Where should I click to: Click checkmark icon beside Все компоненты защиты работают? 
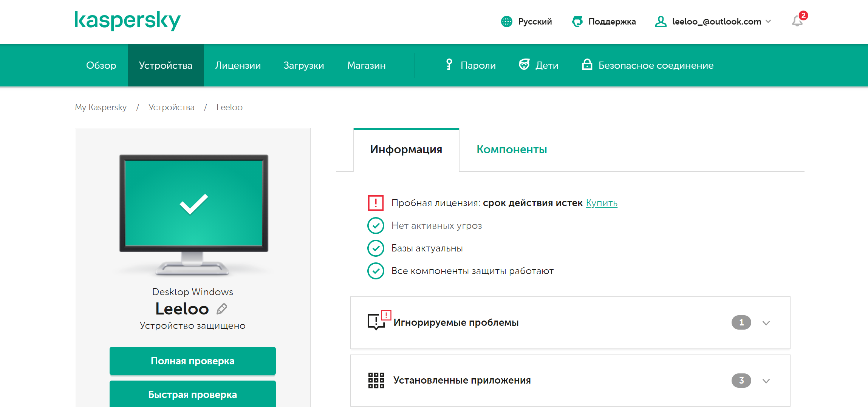tap(376, 271)
